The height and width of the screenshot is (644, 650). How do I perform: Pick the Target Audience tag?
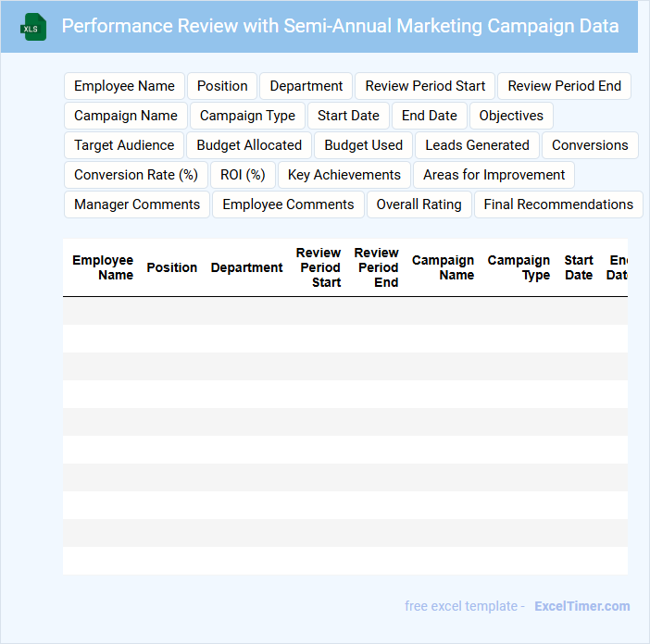click(124, 145)
